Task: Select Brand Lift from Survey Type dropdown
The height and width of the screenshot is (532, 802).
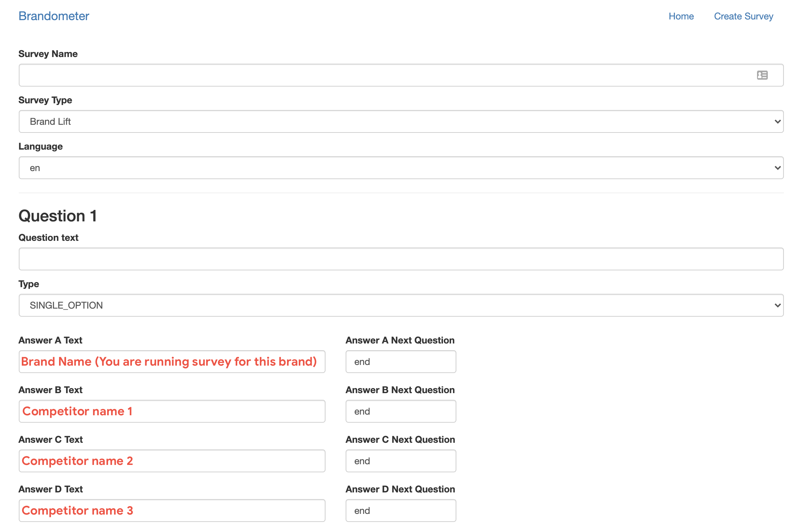Action: [x=402, y=121]
